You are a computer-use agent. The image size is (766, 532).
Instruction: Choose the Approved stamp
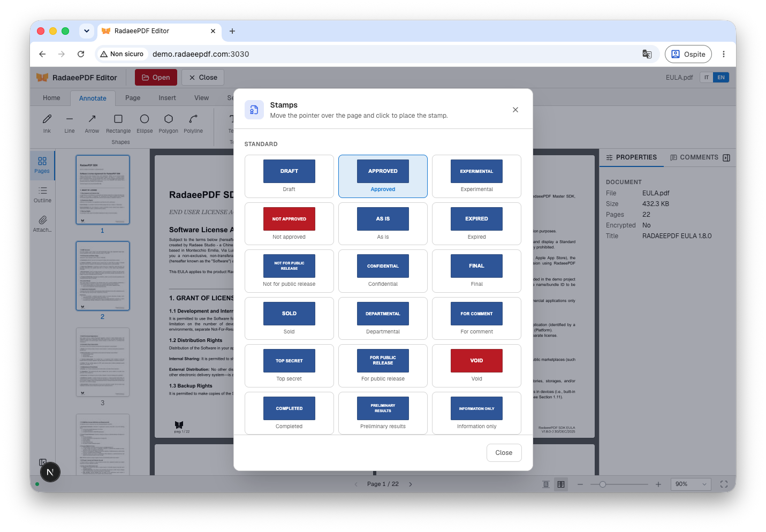coord(383,177)
